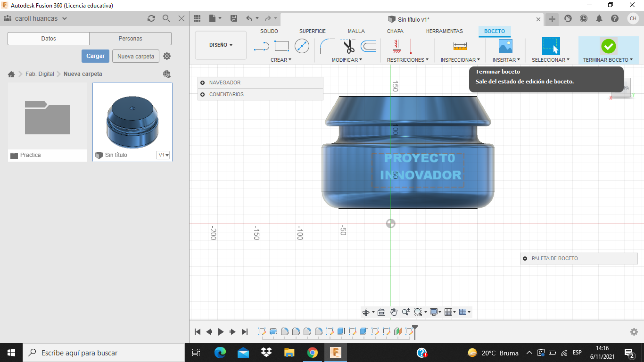
Task: Redo the last undone action
Action: pyautogui.click(x=268, y=18)
